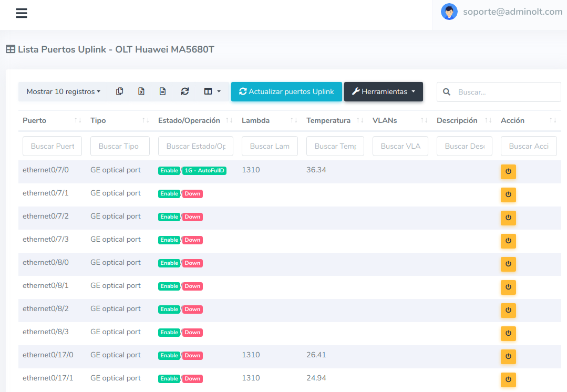This screenshot has height=392, width=567.
Task: Click the user avatar icon
Action: tap(449, 12)
